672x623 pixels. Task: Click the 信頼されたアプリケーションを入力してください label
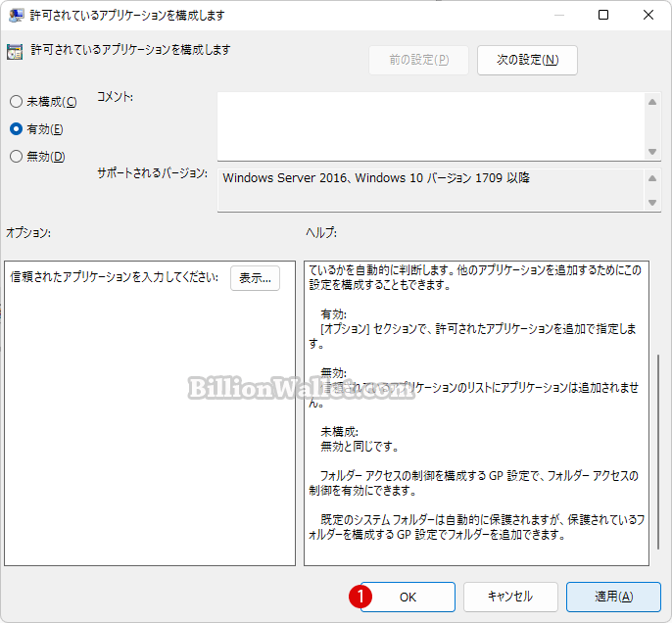pyautogui.click(x=114, y=277)
